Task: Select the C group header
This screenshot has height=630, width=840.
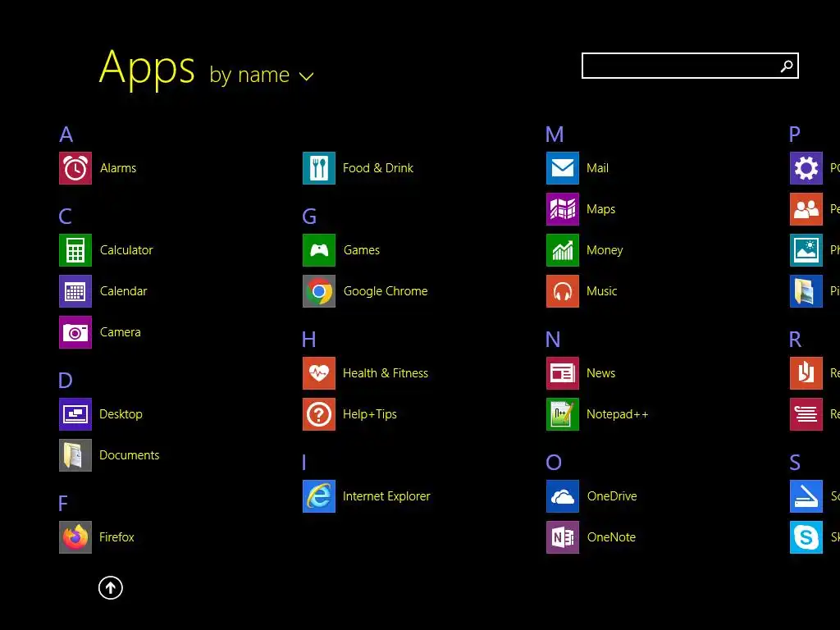Action: 66,217
